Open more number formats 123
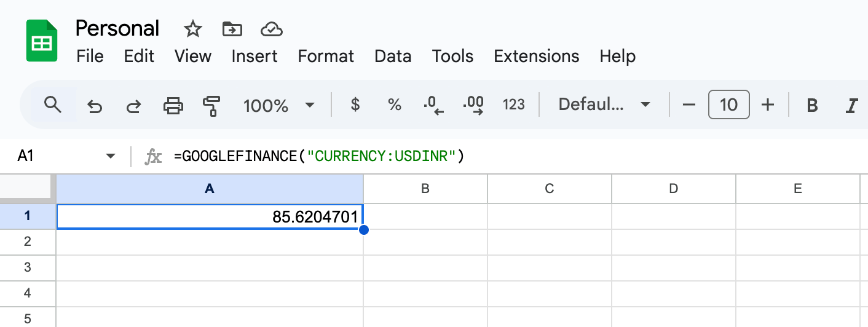Image resolution: width=868 pixels, height=327 pixels. coord(514,105)
